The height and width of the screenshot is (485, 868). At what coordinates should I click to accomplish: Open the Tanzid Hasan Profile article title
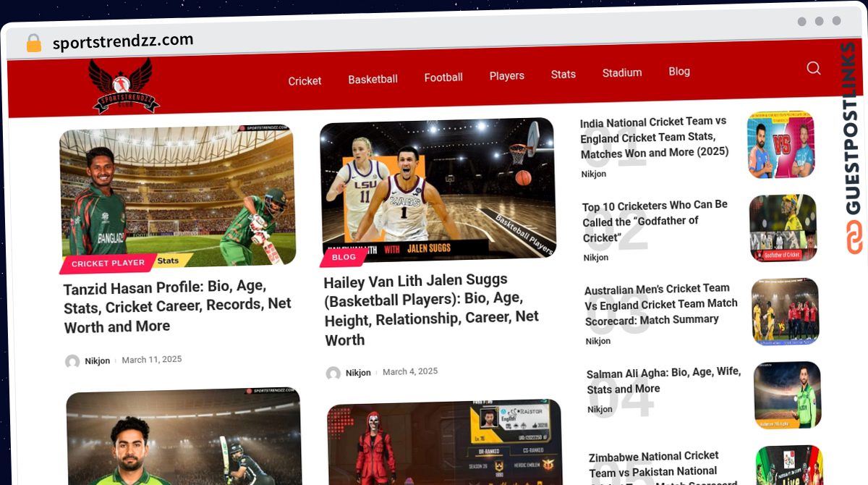[x=178, y=306]
